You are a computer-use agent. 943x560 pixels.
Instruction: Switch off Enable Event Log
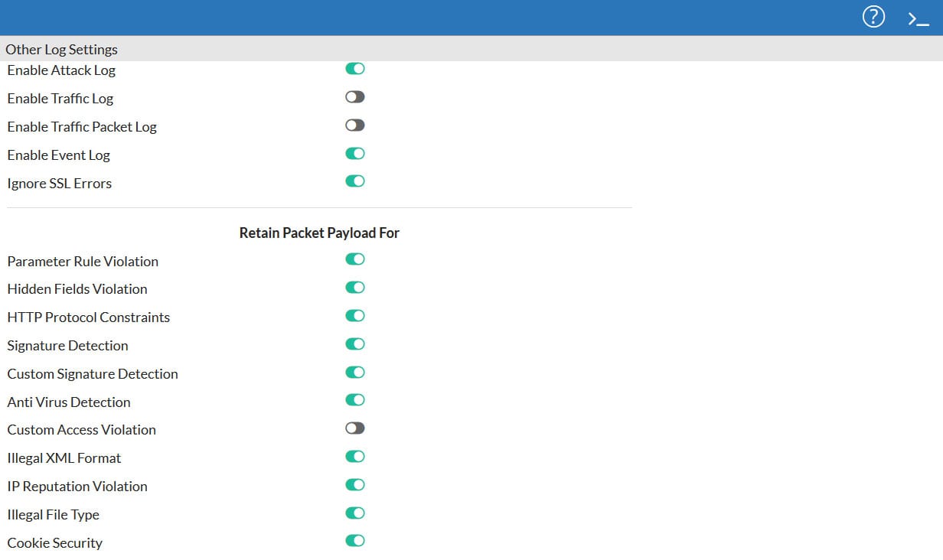[354, 154]
